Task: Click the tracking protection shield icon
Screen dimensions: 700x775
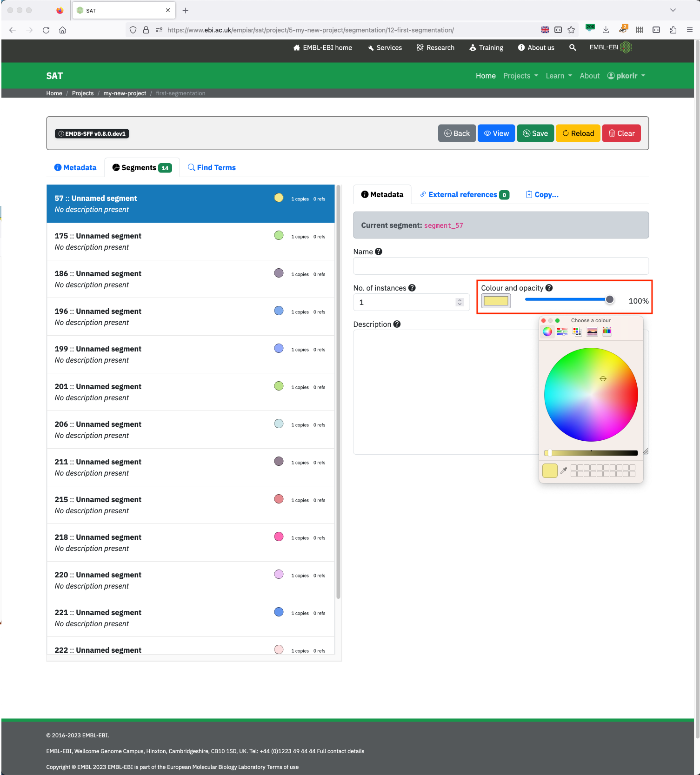Action: point(133,30)
